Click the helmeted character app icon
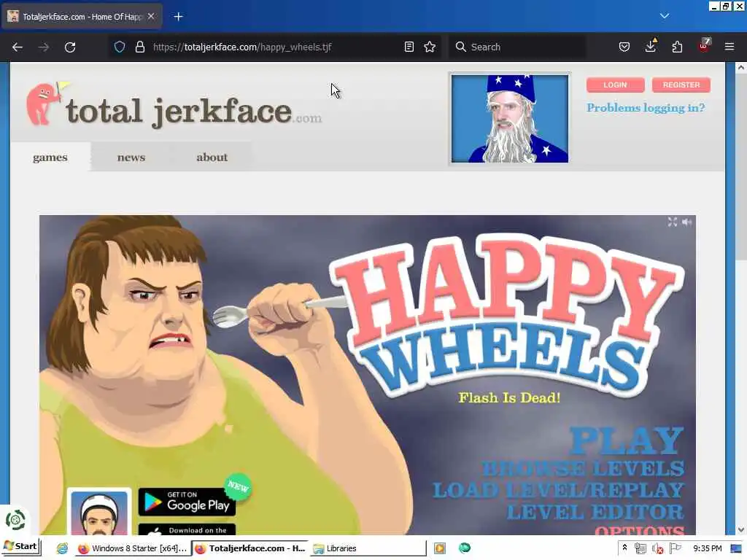747x560 pixels. (99, 511)
